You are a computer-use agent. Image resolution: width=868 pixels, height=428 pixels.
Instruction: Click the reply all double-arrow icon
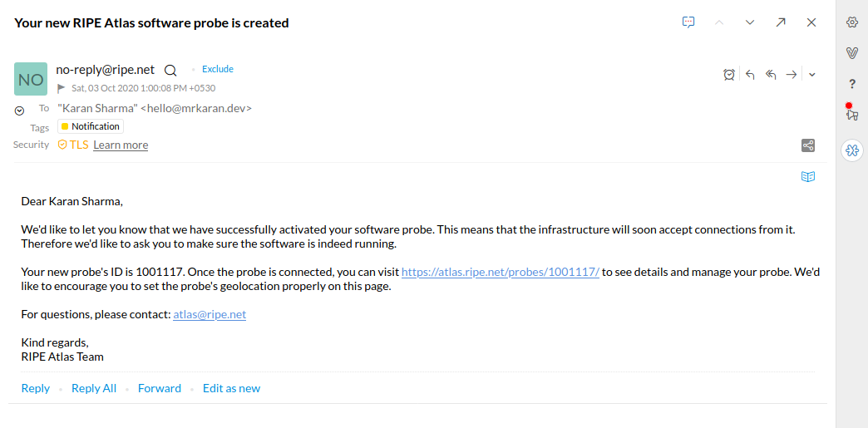pyautogui.click(x=771, y=74)
